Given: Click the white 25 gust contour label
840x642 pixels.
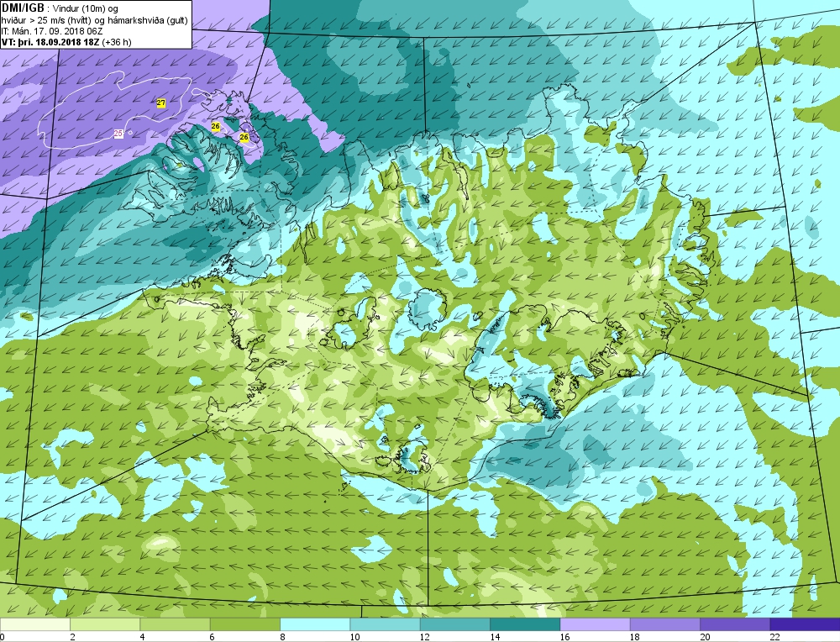Looking at the screenshot, I should tap(119, 133).
